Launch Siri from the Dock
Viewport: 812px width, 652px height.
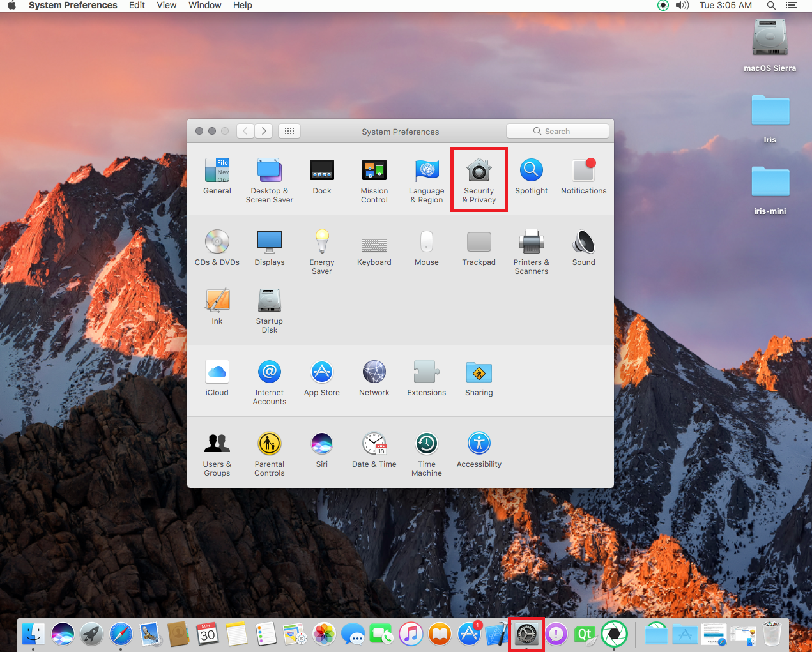click(x=63, y=634)
